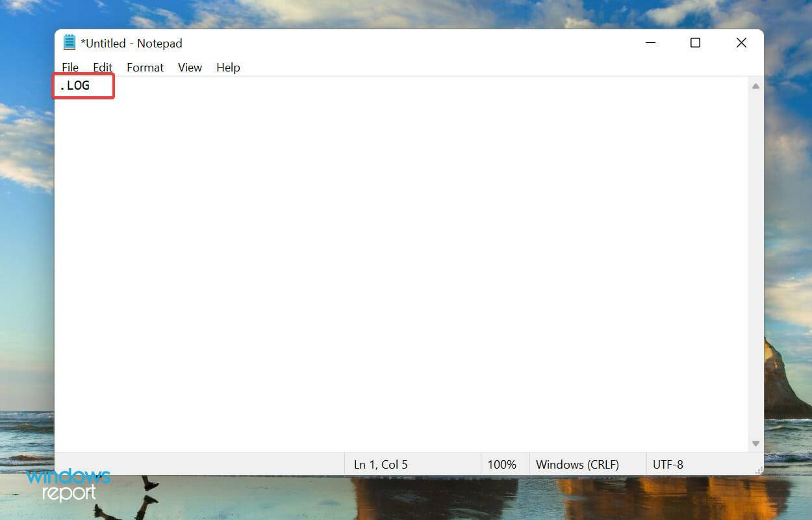Click the Notepad icon in title bar

(x=70, y=42)
